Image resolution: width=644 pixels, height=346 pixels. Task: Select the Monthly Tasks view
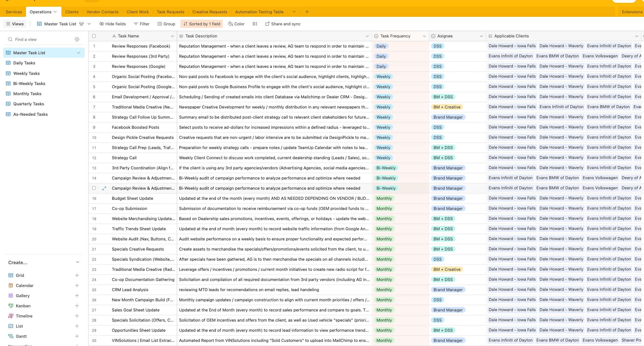tap(44, 94)
